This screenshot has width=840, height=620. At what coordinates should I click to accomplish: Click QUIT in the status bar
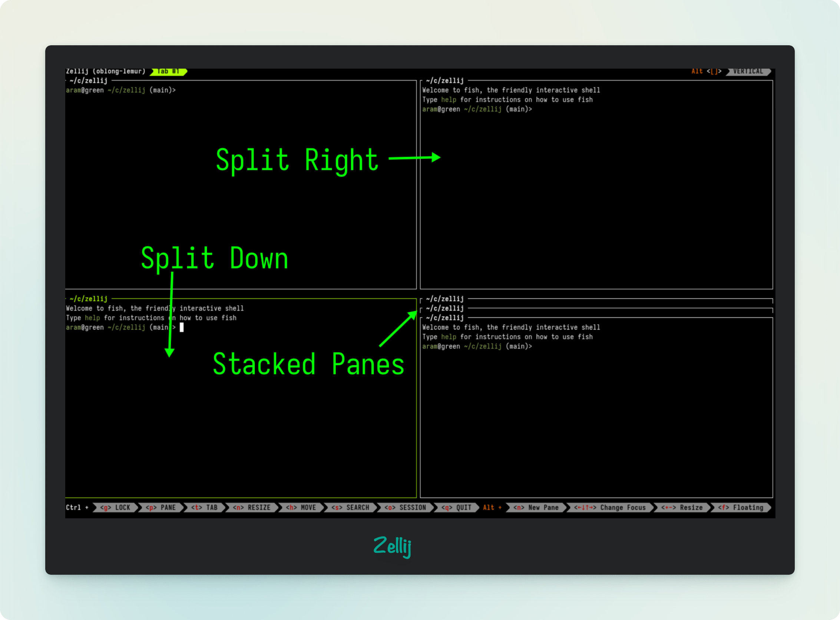[x=457, y=508]
